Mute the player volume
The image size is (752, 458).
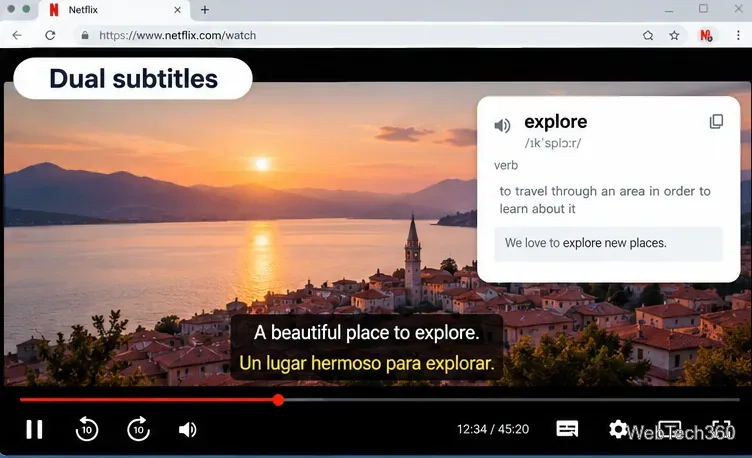(188, 430)
